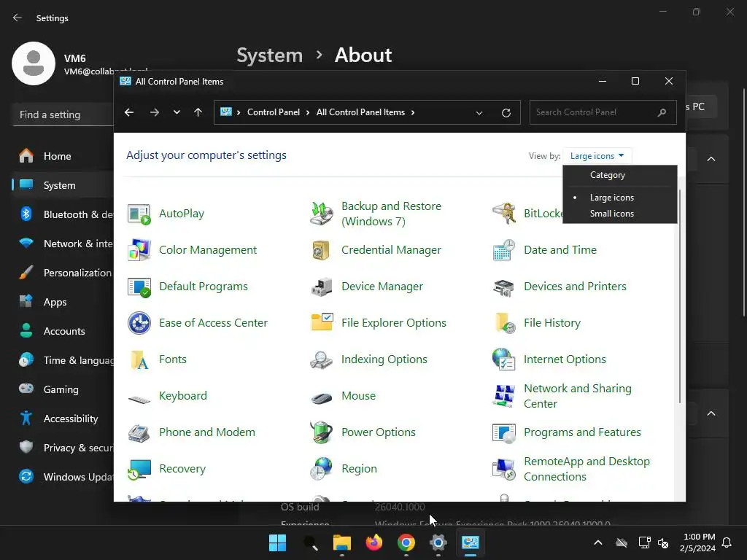Open the BitLocker key icon
The image size is (747, 560).
point(504,214)
